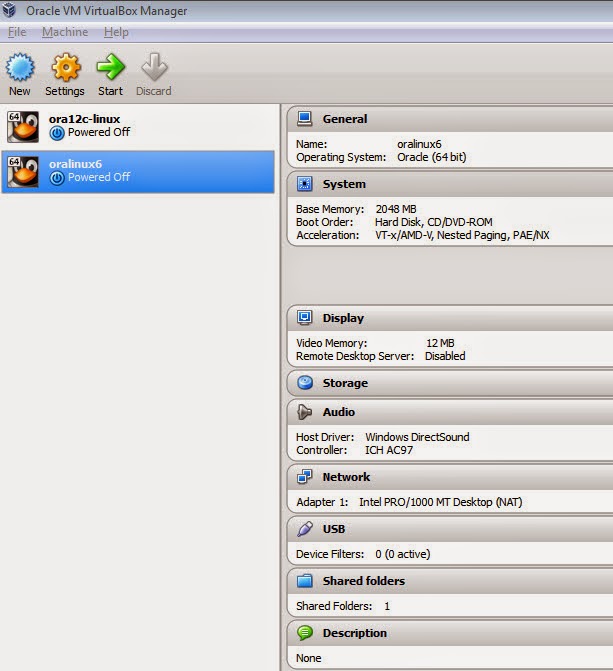Click the Network section adapter icon
Screen dimensions: 613x671
pos(305,476)
